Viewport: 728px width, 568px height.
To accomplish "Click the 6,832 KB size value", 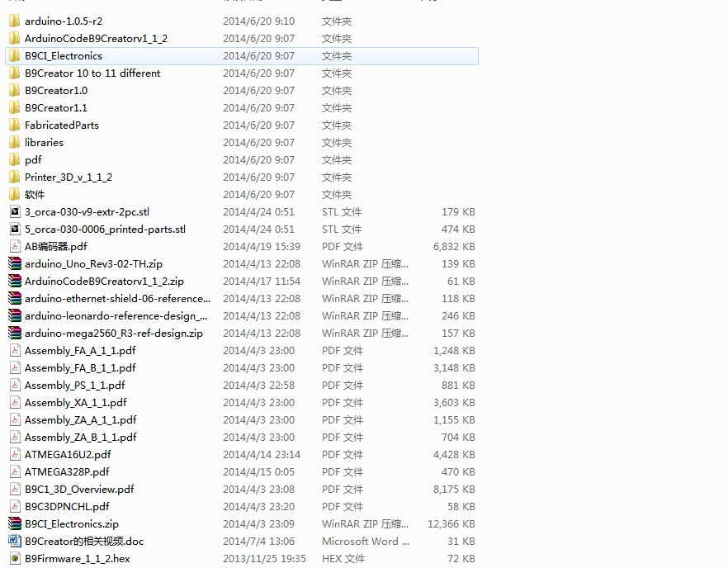I will coord(454,247).
